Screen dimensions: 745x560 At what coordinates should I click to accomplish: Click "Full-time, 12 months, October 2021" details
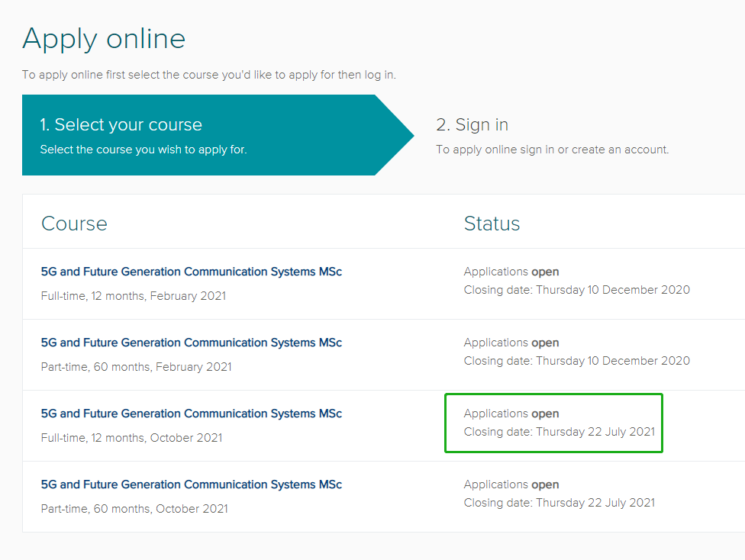[x=131, y=438]
